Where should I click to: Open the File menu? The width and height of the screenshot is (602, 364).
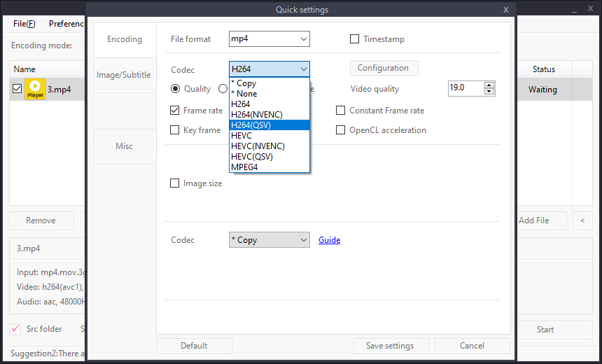click(24, 23)
